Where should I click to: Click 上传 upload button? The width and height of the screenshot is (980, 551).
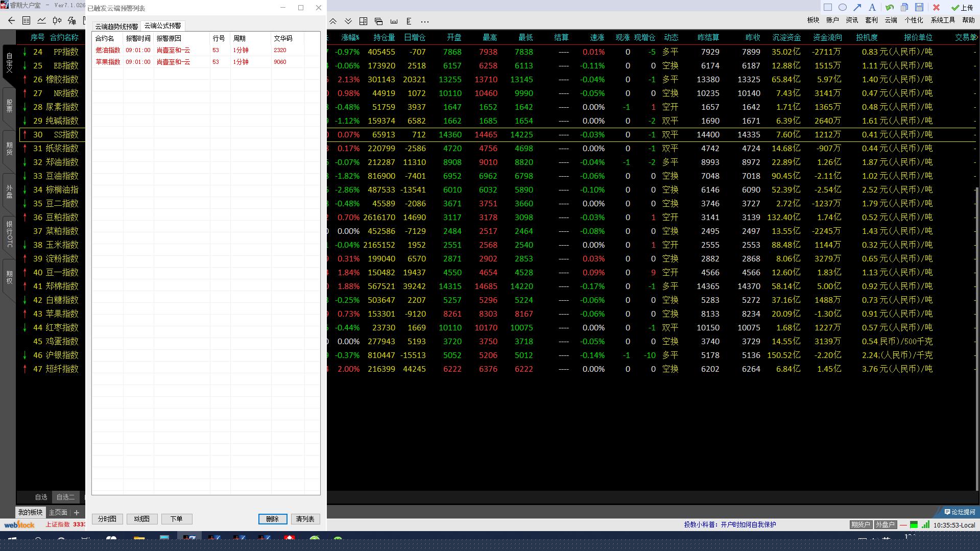tap(962, 8)
